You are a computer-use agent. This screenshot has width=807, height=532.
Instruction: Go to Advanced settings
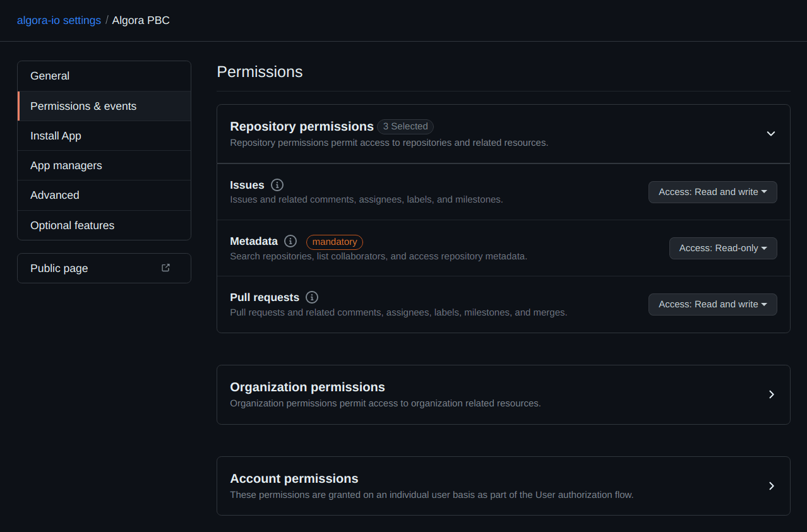pos(54,195)
